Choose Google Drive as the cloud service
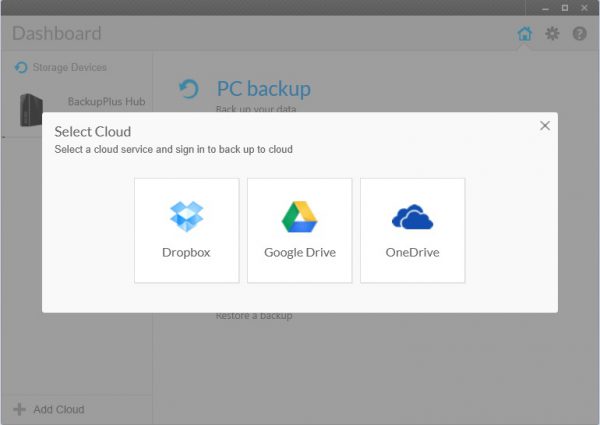The height and width of the screenshot is (425, 600). [x=300, y=231]
